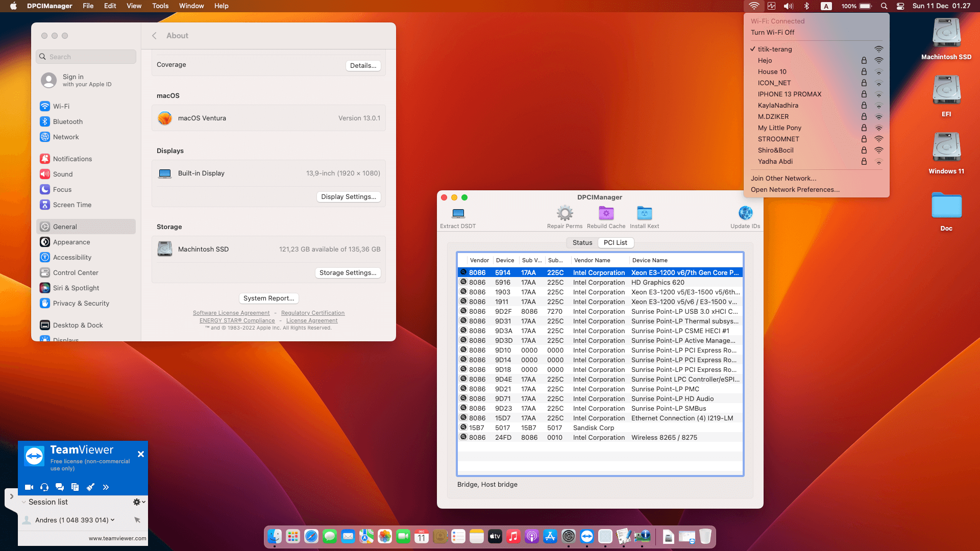980x551 pixels.
Task: Select EFI drive on desktop
Action: coord(946,96)
